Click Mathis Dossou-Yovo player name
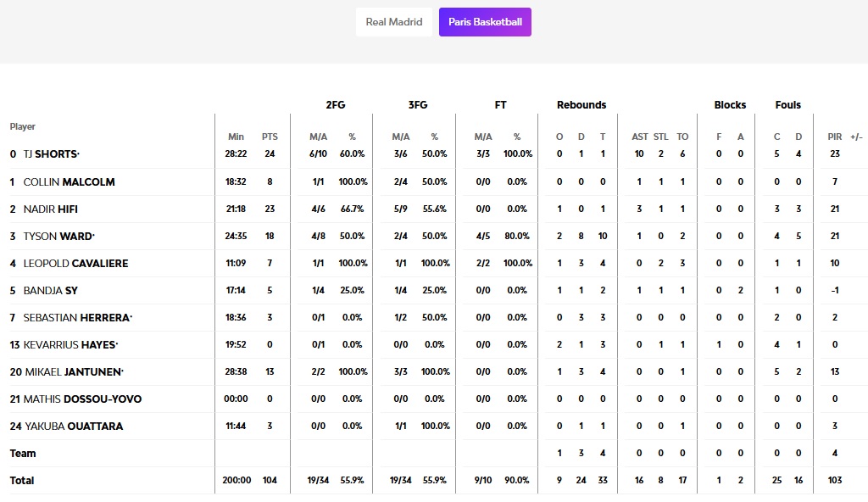Viewport: 868px width, 502px height. pos(82,399)
